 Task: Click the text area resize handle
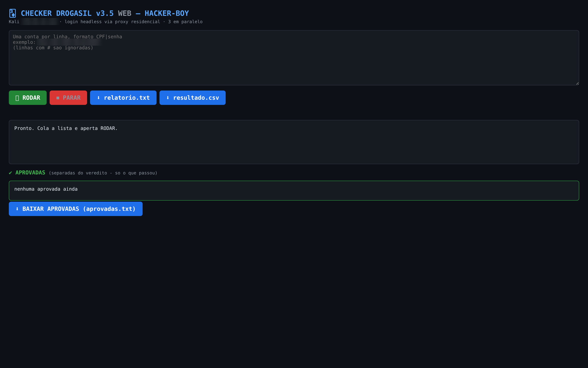click(x=577, y=84)
